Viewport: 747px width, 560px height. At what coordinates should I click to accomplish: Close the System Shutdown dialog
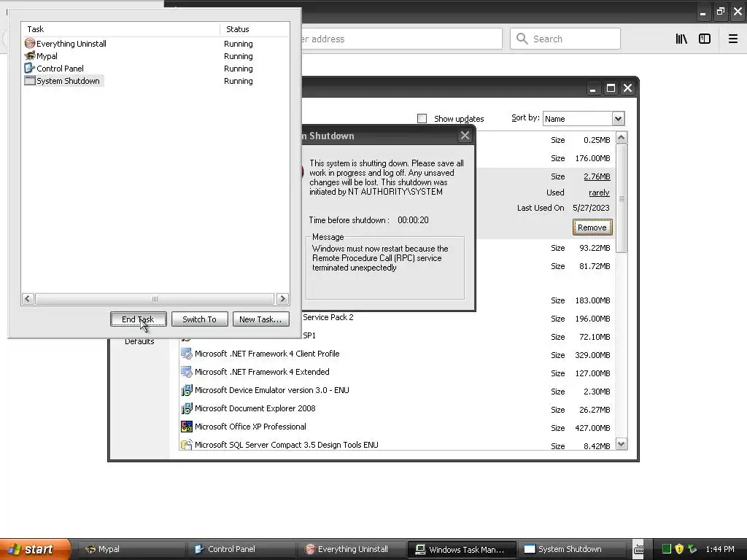tap(465, 136)
